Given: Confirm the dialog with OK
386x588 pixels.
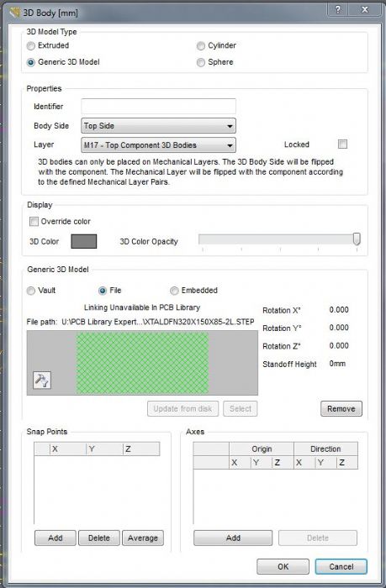Looking at the screenshot, I should pyautogui.click(x=283, y=566).
